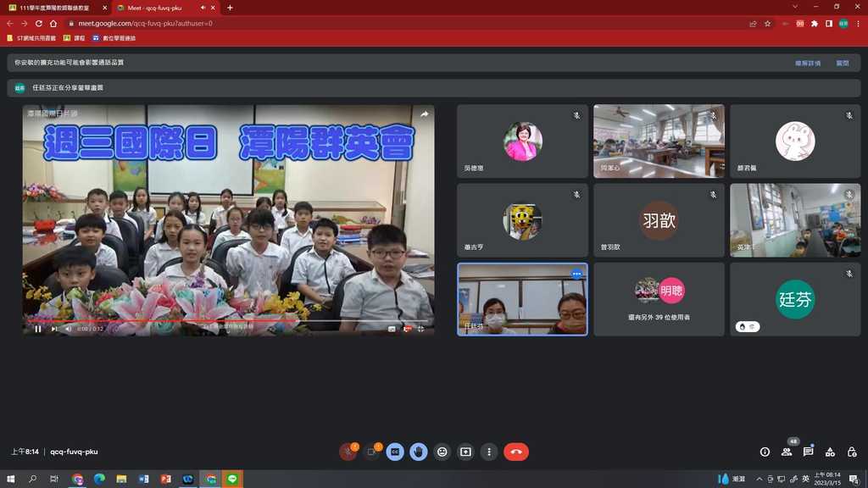This screenshot has height=488, width=868.
Task: Go back in browser history
Action: pyautogui.click(x=10, y=23)
